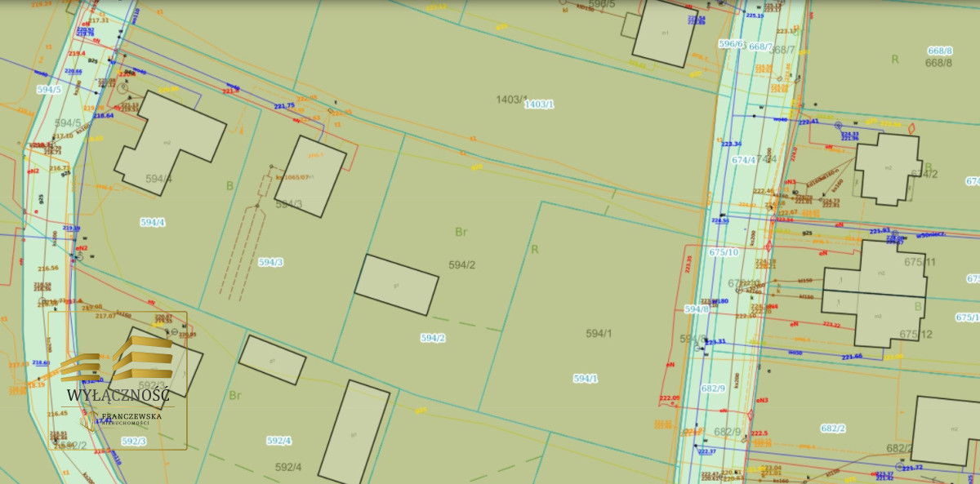
Task: Click the green Br land-use label near 594/2
Action: 461,232
